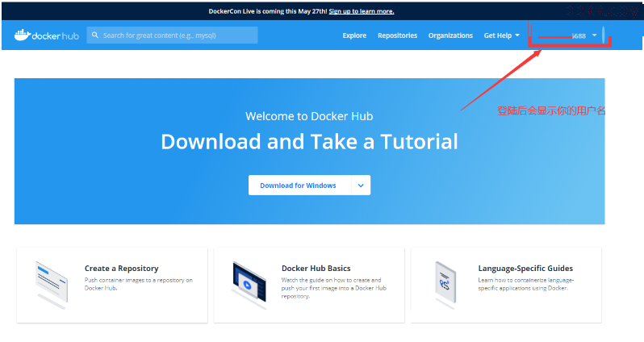Open the Organizations page
This screenshot has height=342, width=644.
click(450, 35)
